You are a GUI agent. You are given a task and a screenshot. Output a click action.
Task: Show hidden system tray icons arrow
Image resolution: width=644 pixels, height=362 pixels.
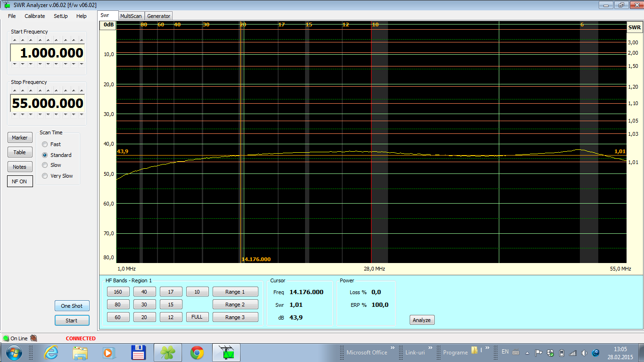pos(527,353)
